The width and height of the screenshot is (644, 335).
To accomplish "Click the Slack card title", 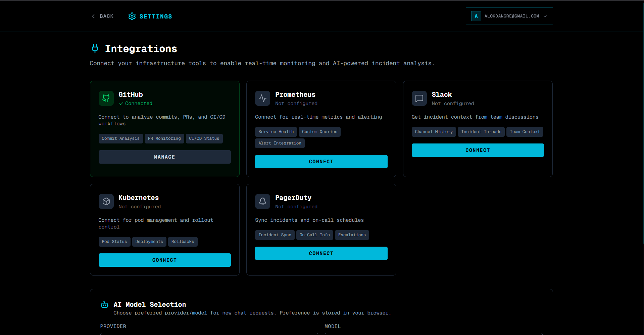I will [442, 95].
